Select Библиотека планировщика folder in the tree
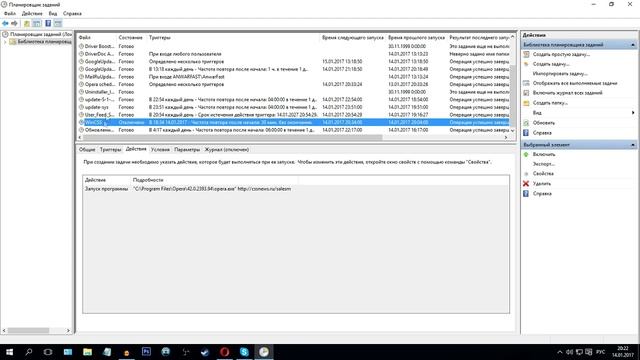Viewport: 640px width, 360px height. point(41,42)
